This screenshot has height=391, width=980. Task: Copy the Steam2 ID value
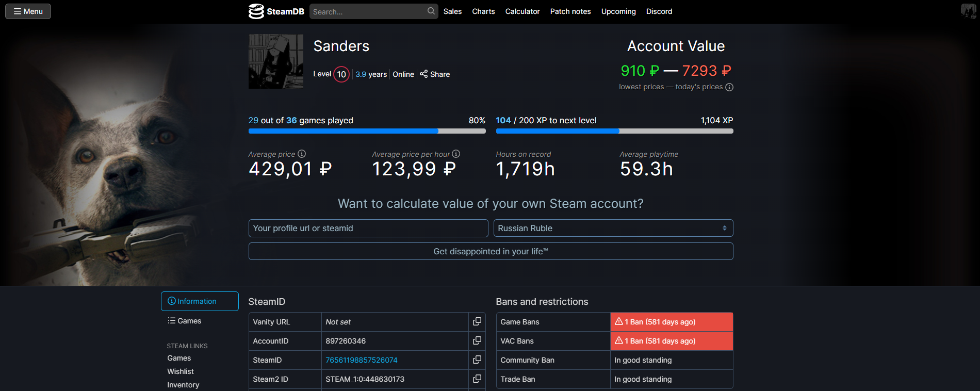point(477,379)
